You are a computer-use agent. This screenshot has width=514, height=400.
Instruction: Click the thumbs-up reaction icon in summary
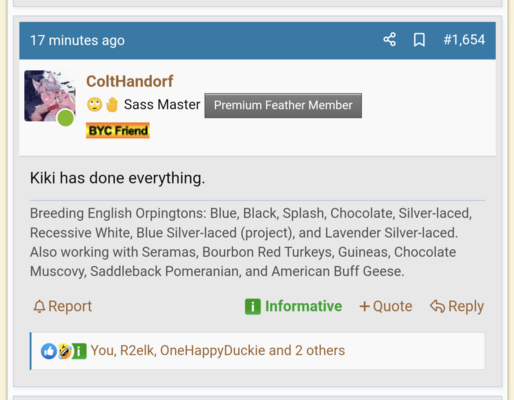(x=49, y=351)
